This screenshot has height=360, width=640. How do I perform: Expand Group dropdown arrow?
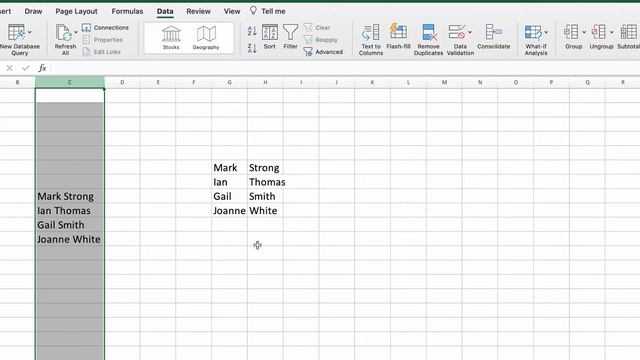[584, 32]
